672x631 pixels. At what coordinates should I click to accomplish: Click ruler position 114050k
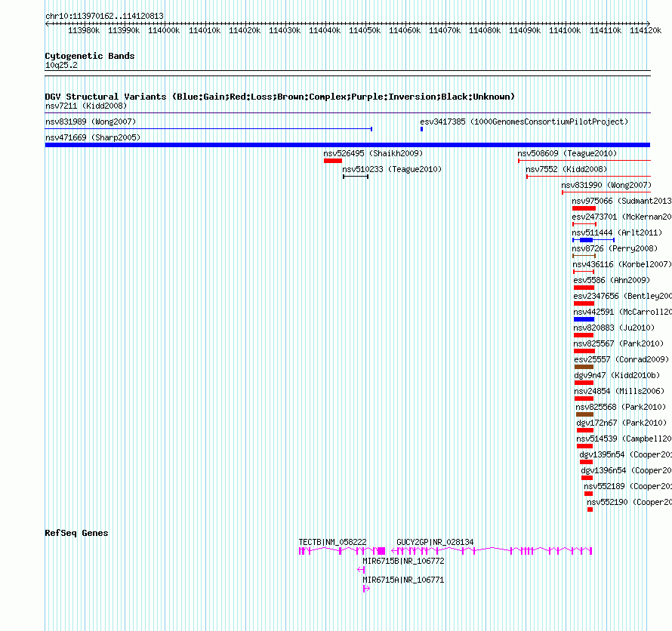pyautogui.click(x=365, y=30)
